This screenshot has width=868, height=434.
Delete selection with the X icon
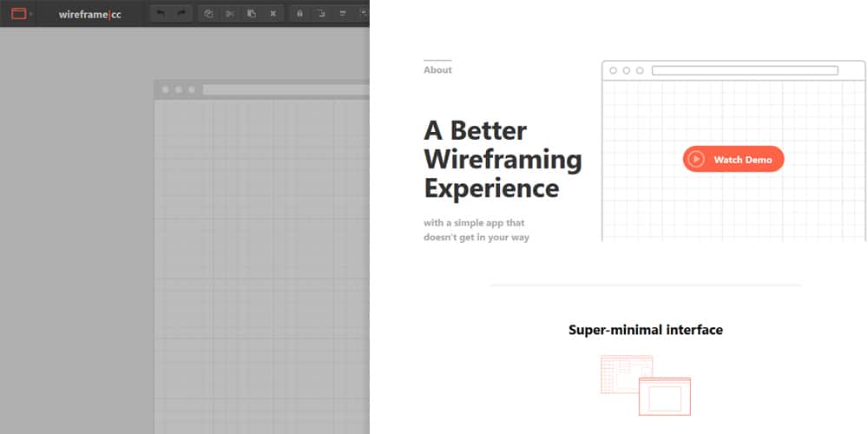tap(273, 13)
